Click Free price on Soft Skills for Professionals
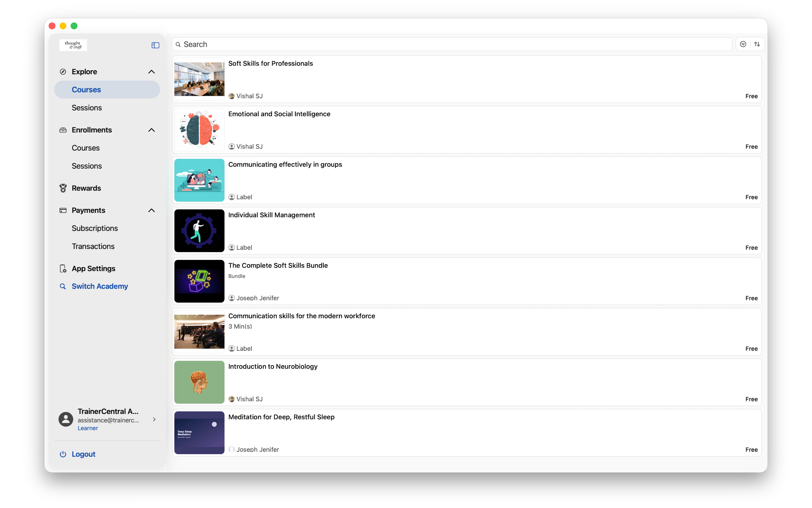The height and width of the screenshot is (508, 812). 751,96
